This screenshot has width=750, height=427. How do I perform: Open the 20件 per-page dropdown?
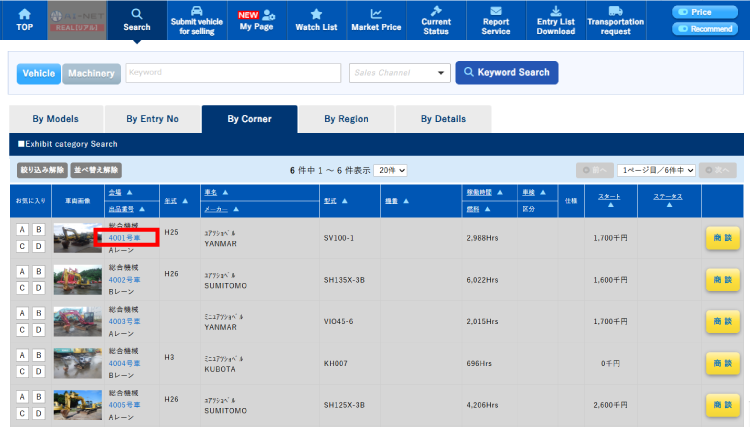pos(390,170)
